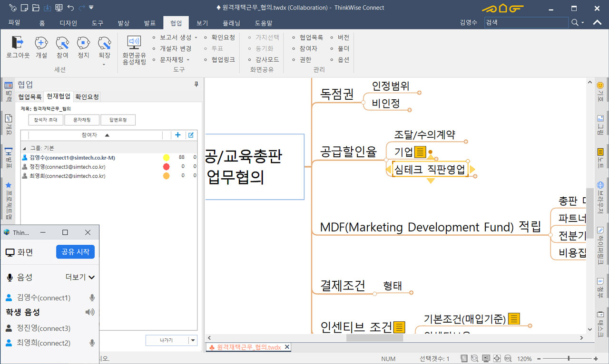Click the search magnifier icon
The height and width of the screenshot is (364, 609).
click(575, 22)
